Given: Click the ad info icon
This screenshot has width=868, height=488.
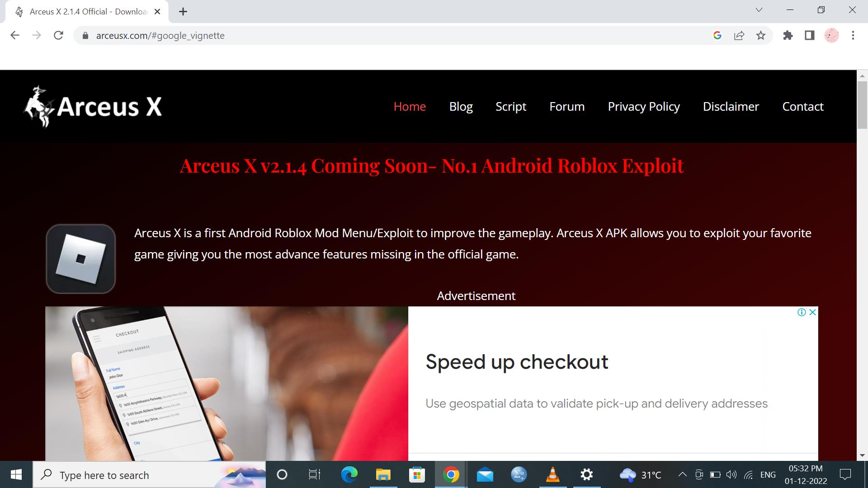Looking at the screenshot, I should [802, 312].
